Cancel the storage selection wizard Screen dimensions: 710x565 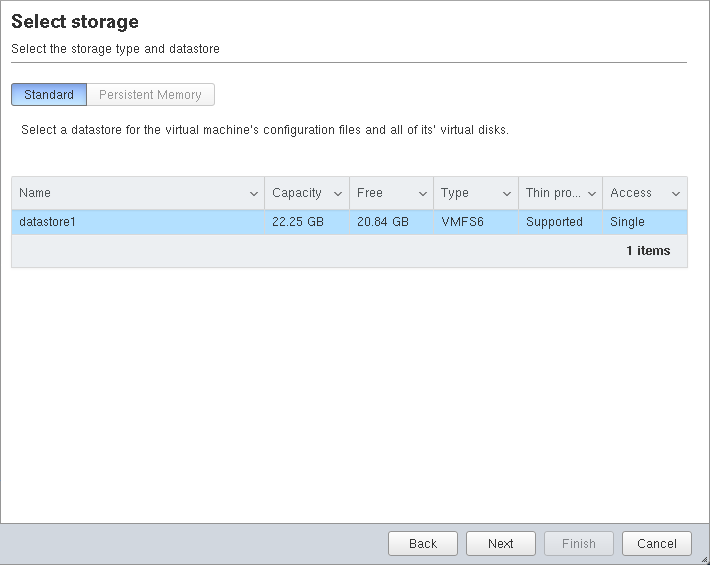point(657,543)
